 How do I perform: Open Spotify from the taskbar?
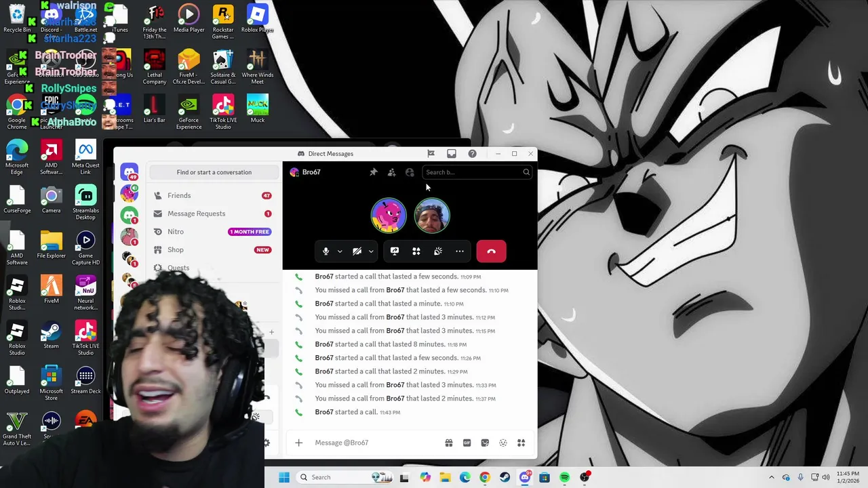(x=565, y=477)
